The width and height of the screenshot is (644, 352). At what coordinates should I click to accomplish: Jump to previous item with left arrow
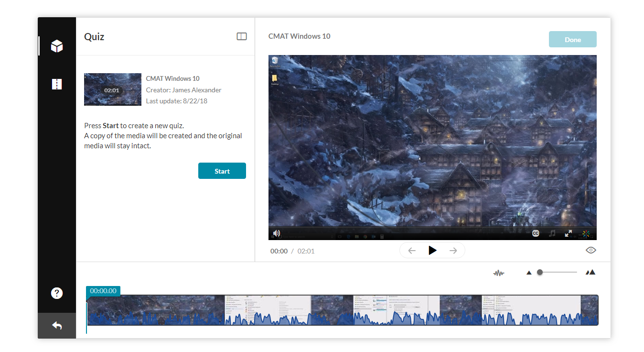point(412,251)
